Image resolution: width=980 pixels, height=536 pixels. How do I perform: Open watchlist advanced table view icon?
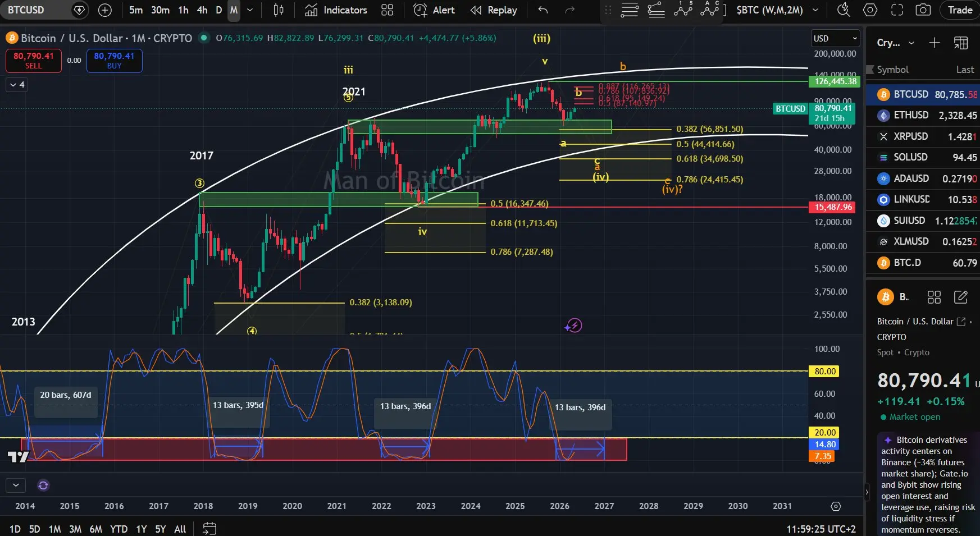(x=961, y=43)
